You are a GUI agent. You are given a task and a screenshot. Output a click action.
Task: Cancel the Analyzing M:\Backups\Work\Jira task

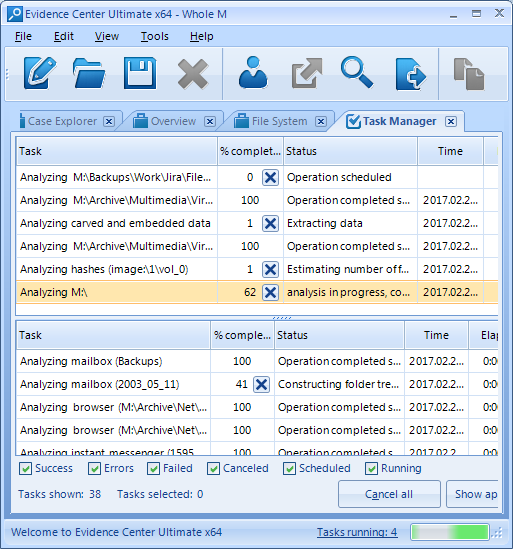[x=270, y=178]
